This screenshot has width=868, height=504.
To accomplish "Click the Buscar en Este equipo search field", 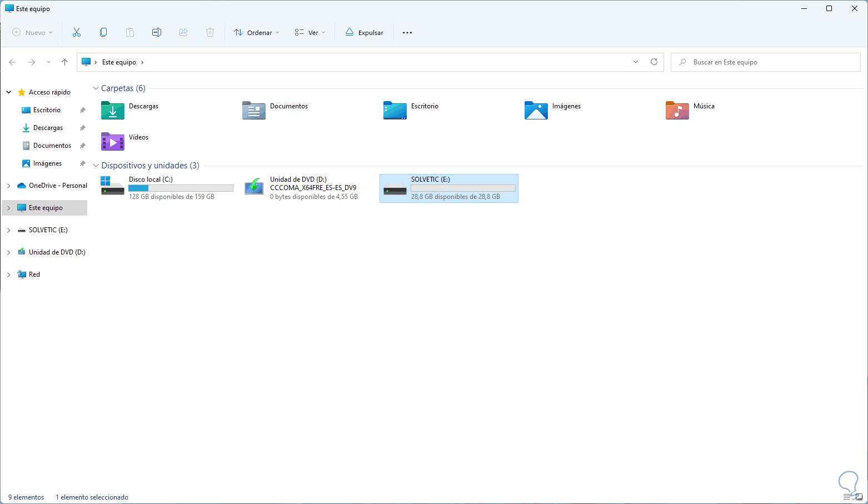I will point(766,62).
